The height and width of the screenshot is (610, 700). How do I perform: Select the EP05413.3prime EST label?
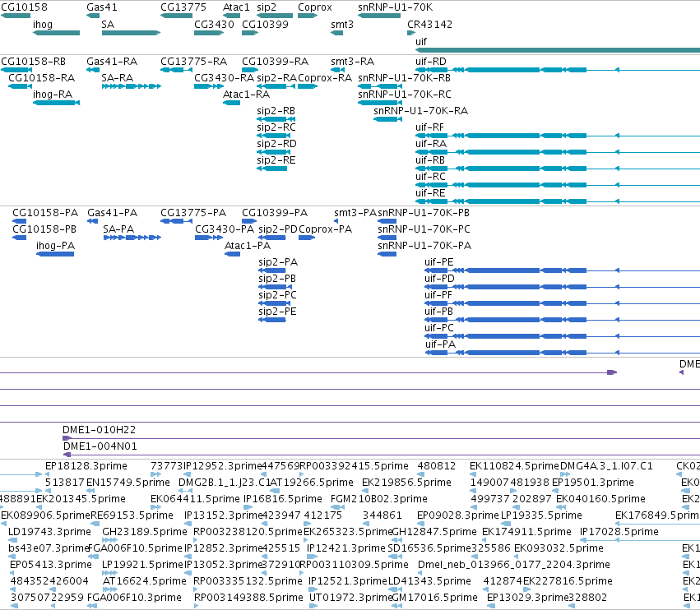[51, 565]
